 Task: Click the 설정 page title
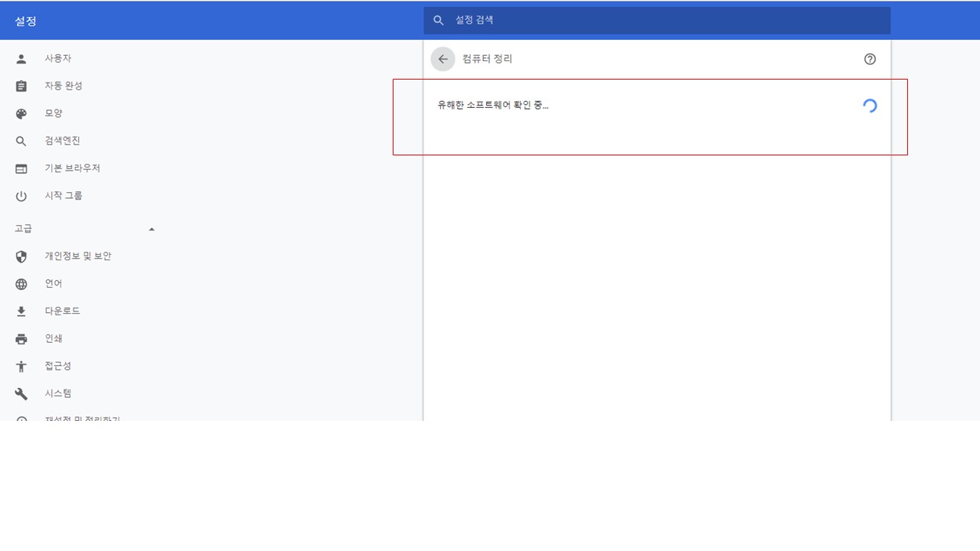25,21
